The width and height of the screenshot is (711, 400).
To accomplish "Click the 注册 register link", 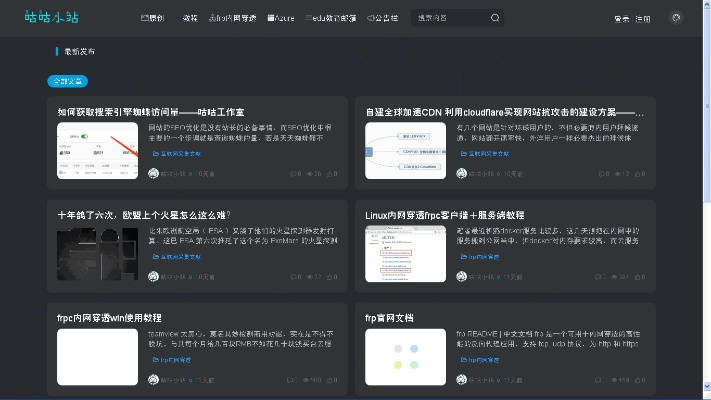I will [x=643, y=19].
